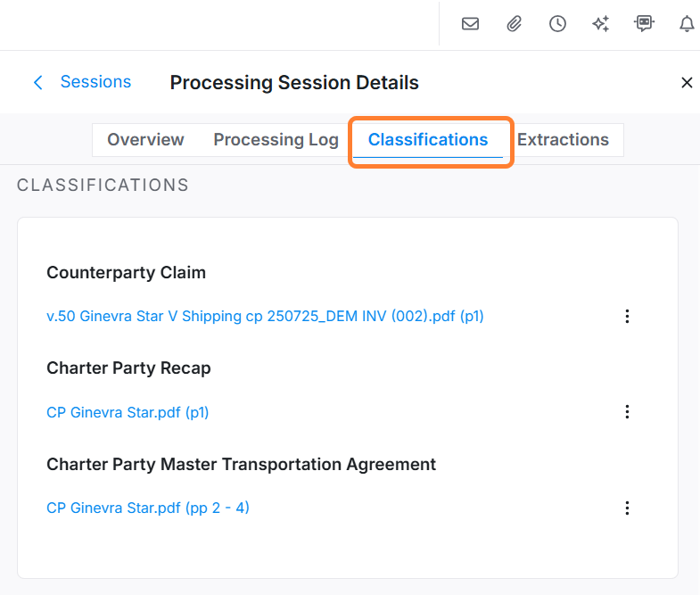Open the mail envelope icon

[x=470, y=24]
